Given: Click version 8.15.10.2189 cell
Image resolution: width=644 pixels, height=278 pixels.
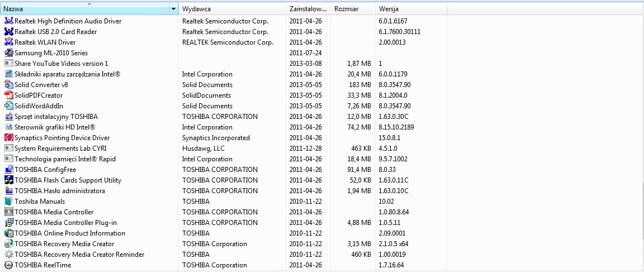Looking at the screenshot, I should pyautogui.click(x=396, y=127).
